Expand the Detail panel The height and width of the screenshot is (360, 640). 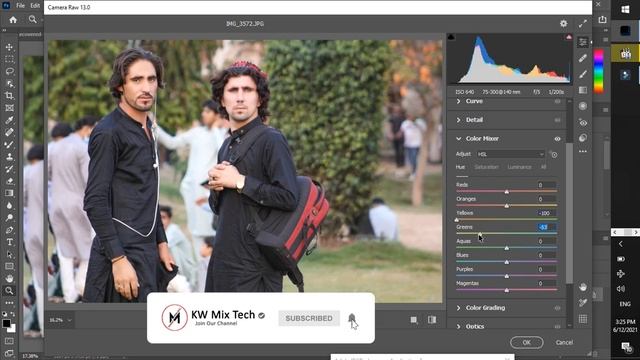(458, 120)
